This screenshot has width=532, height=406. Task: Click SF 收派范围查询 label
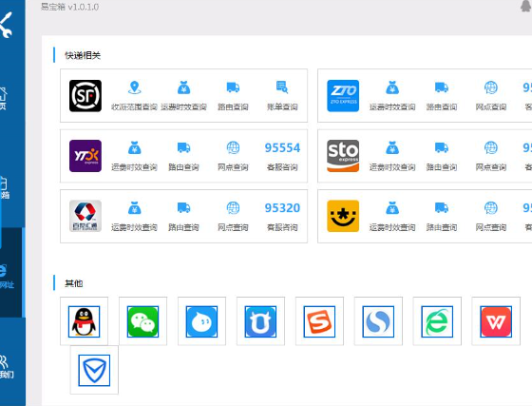pos(134,106)
